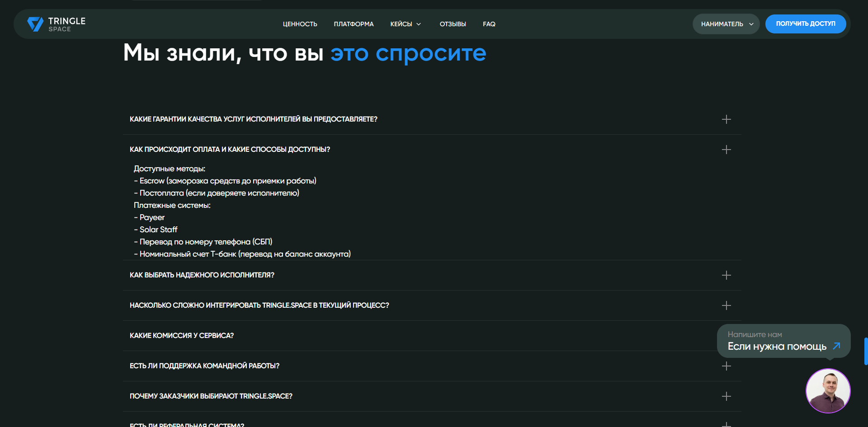This screenshot has width=868, height=427.
Task: Expand ПОЧЕМУ ЗАКАЗЧИКИ ВЫБИРАЮТ plus icon
Action: pos(726,396)
